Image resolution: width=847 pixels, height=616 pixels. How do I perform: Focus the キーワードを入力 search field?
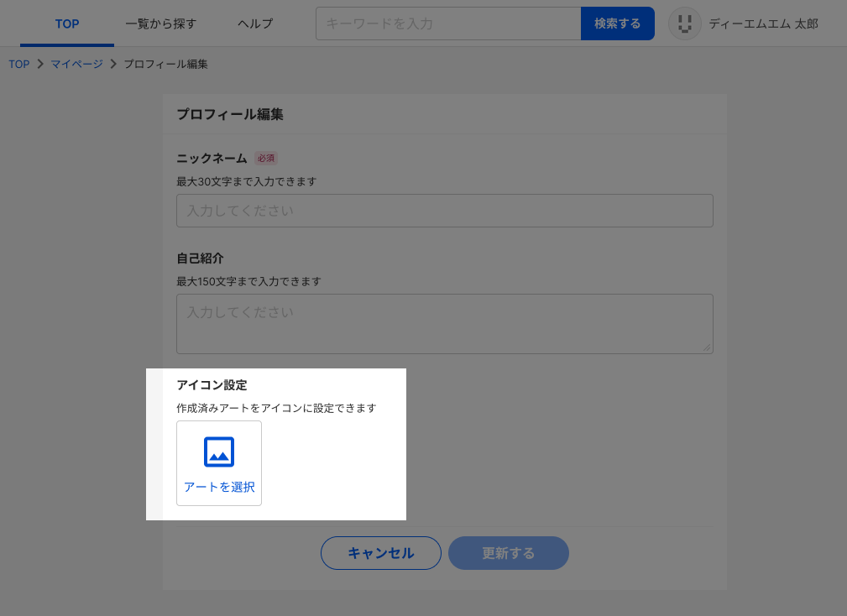coord(447,23)
